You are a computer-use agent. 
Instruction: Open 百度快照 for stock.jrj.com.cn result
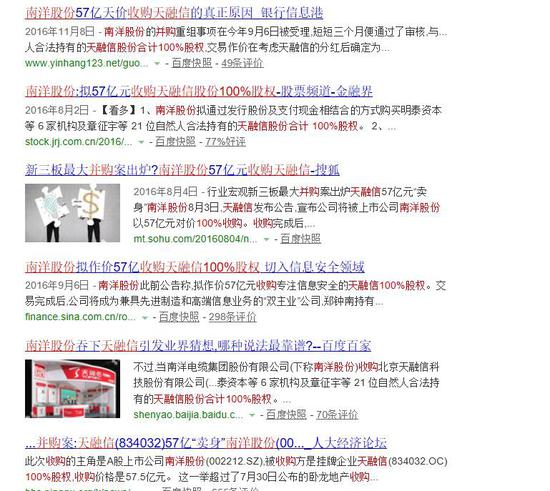[175, 141]
